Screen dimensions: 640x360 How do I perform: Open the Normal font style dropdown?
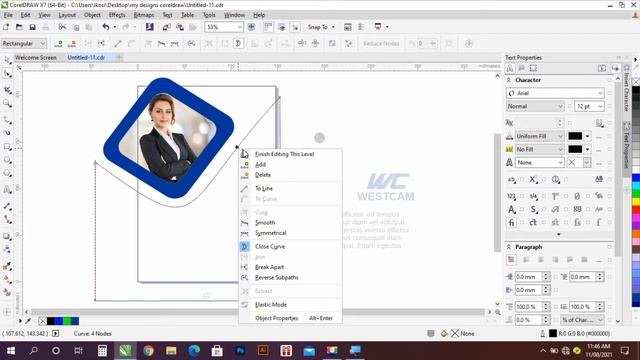tap(560, 106)
